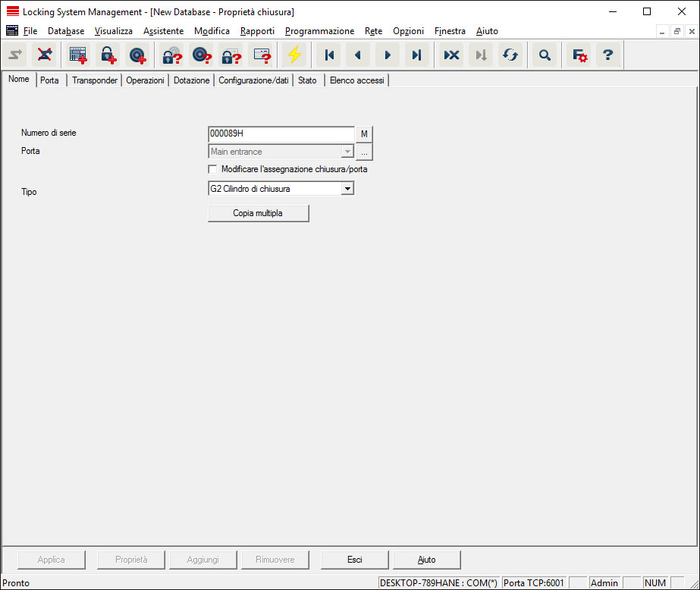The height and width of the screenshot is (590, 700).
Task: Expand the Tipo dropdown list
Action: pos(347,189)
